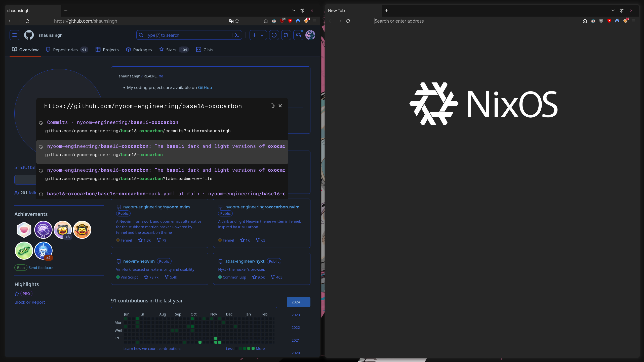Viewport: 644px width, 362px height.
Task: Open the nyoom-engineering/oxocarbon.nvim repository link
Action: pos(262,207)
